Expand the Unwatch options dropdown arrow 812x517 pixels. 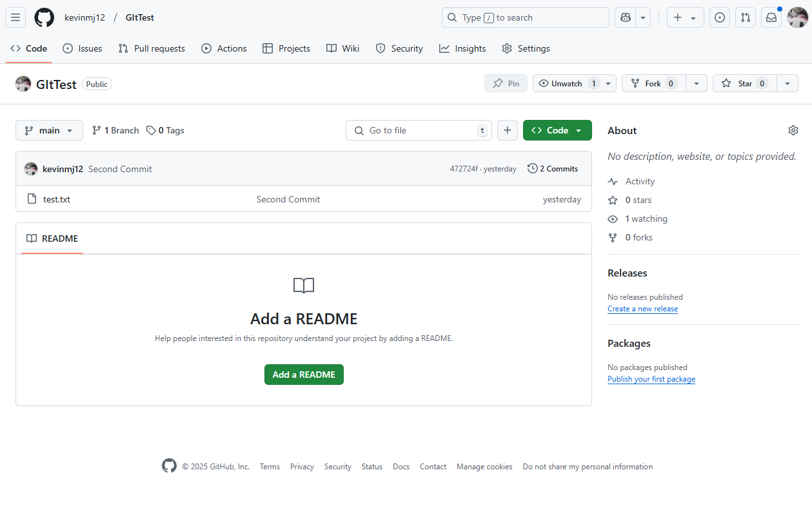pos(608,84)
